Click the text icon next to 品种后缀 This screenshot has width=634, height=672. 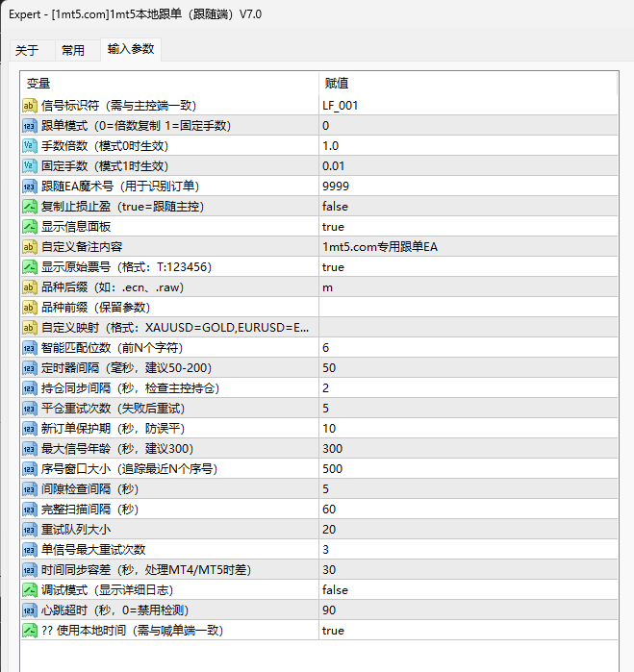(x=29, y=287)
